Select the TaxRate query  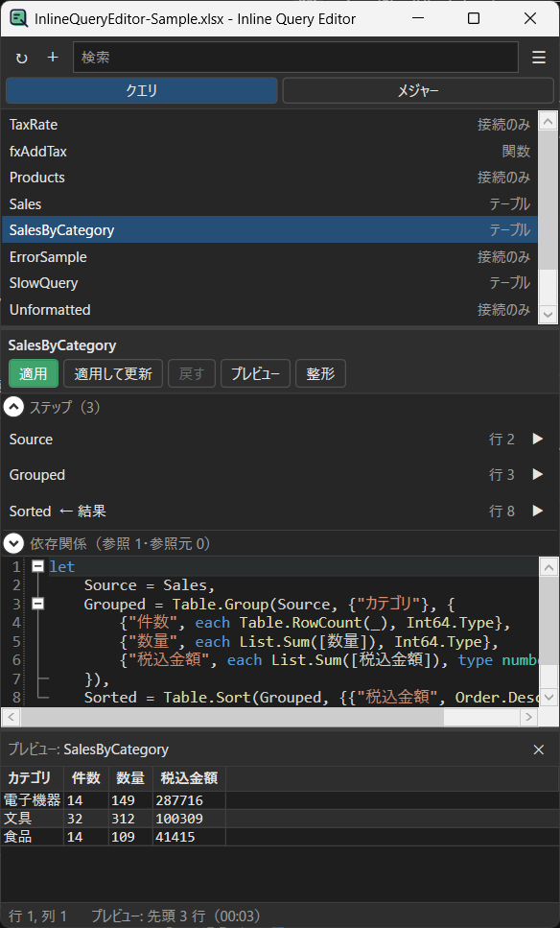coord(269,125)
